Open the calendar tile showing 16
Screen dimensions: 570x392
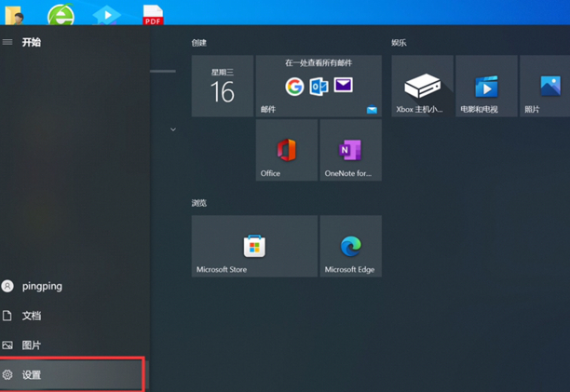[223, 86]
